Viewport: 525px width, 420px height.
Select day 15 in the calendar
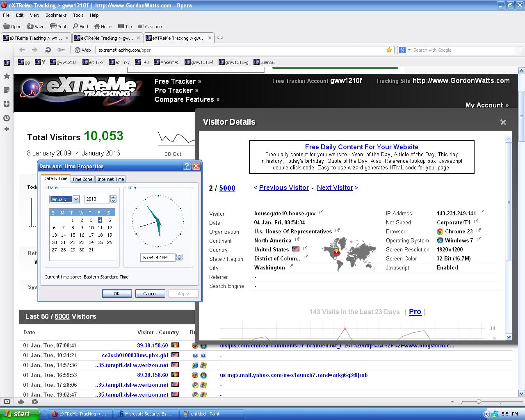click(73, 235)
